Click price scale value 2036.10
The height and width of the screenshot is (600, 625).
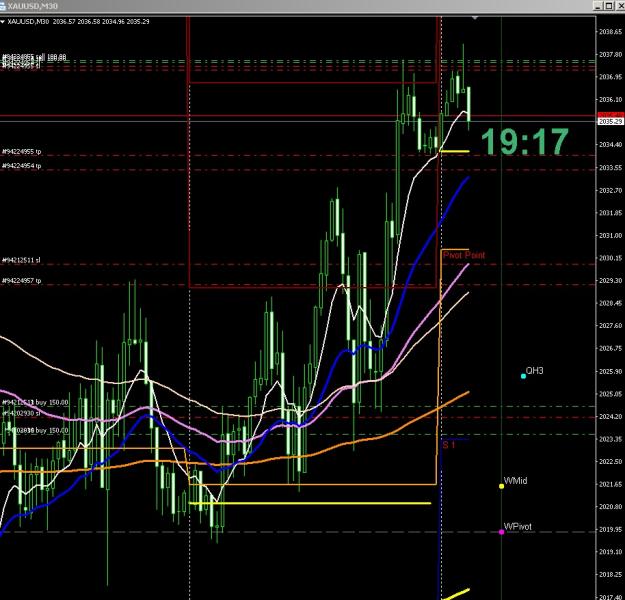tap(610, 99)
